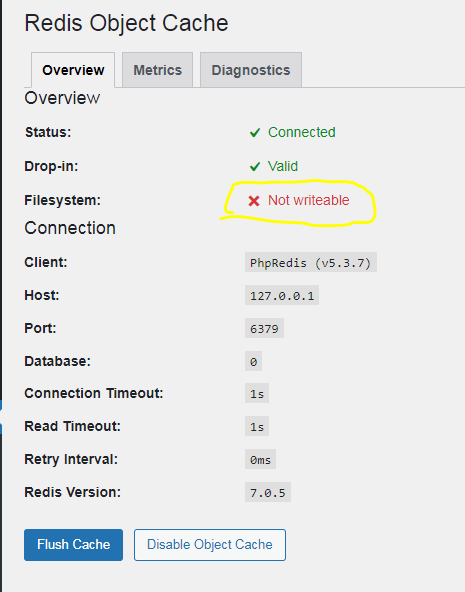
Task: Click the Retry Interval 0ms value
Action: [260, 459]
